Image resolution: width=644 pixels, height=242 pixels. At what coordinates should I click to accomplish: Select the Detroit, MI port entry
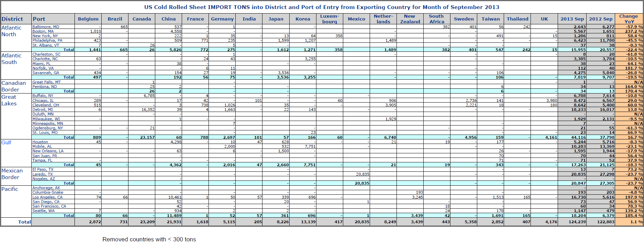point(42,110)
